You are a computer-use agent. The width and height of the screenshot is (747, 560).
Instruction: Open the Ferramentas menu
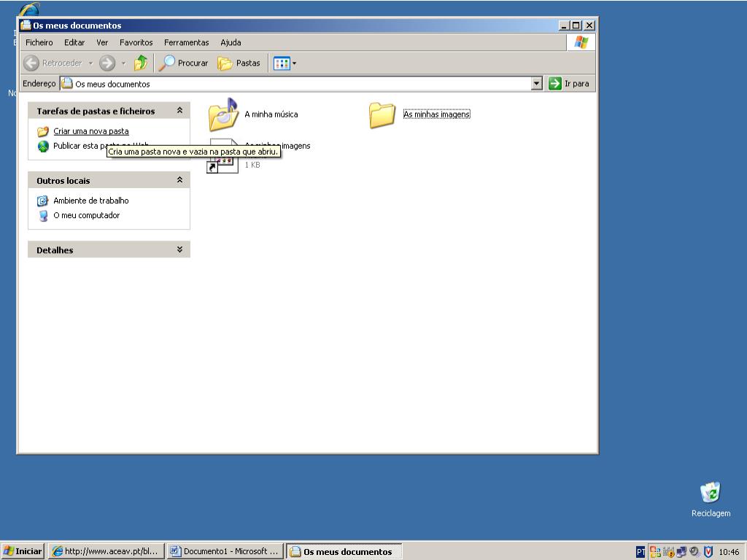(186, 42)
